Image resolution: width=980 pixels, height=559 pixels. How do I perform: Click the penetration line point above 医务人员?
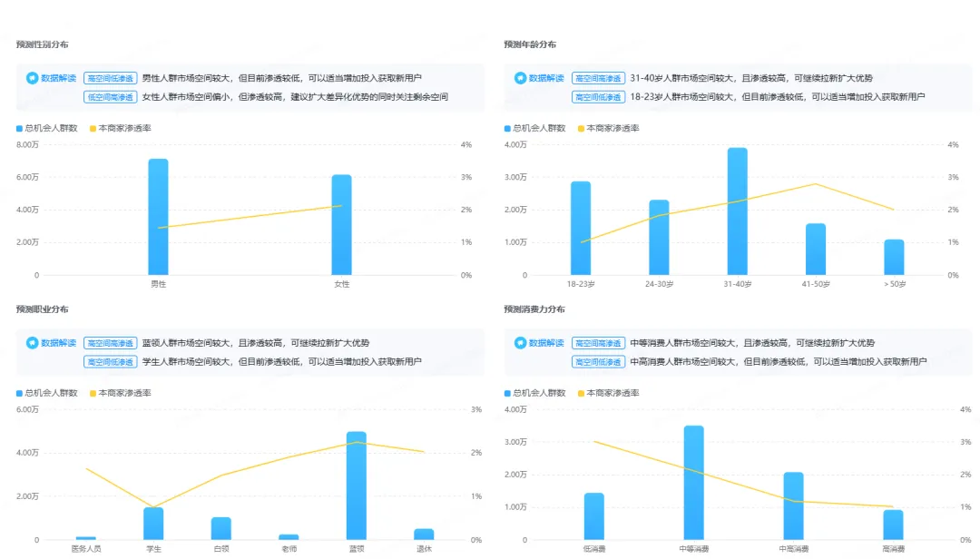tap(86, 468)
